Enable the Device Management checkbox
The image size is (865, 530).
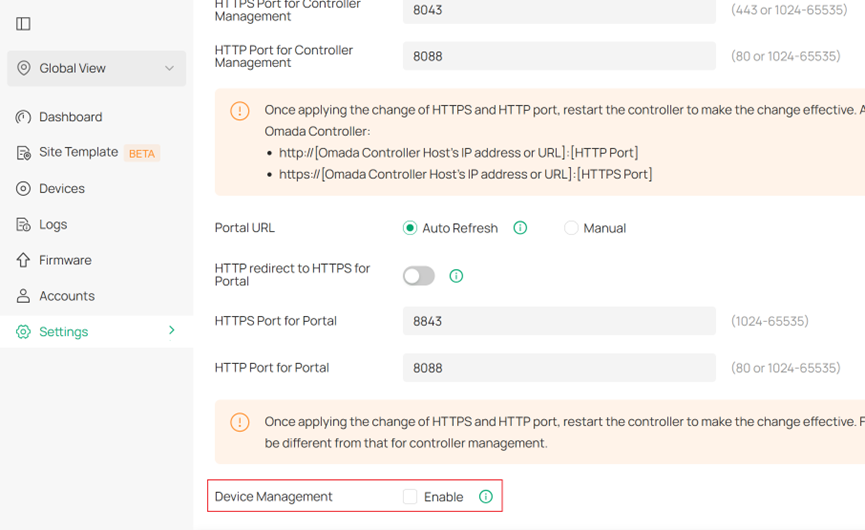pyautogui.click(x=410, y=497)
